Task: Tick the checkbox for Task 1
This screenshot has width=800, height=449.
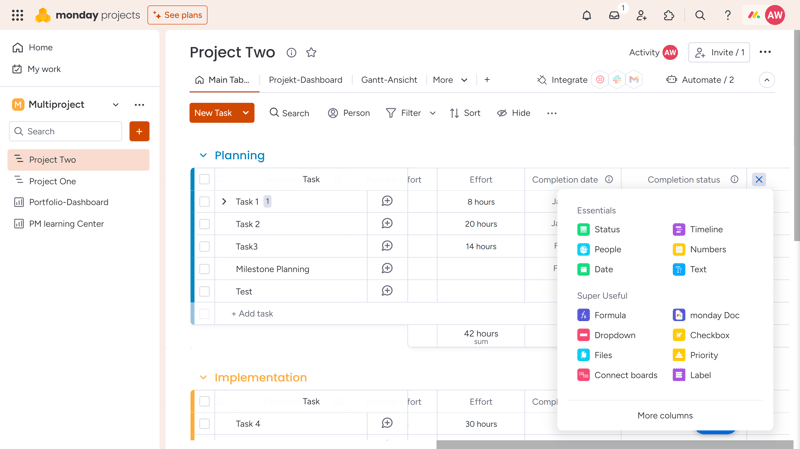Action: 205,202
